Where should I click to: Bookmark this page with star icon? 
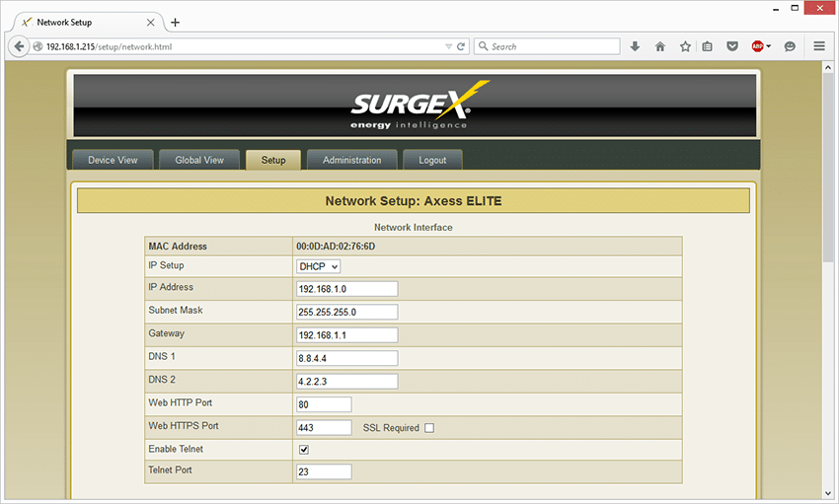[685, 46]
